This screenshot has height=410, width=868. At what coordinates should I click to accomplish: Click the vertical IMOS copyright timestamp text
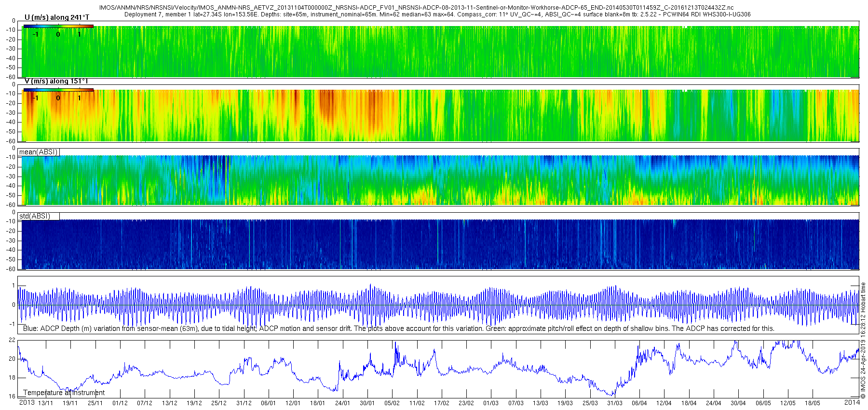click(863, 341)
